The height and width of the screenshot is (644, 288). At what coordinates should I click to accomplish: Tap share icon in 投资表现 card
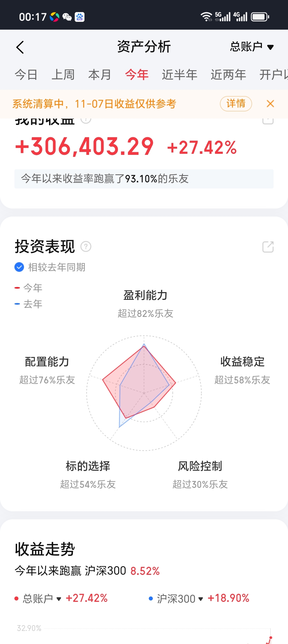268,247
